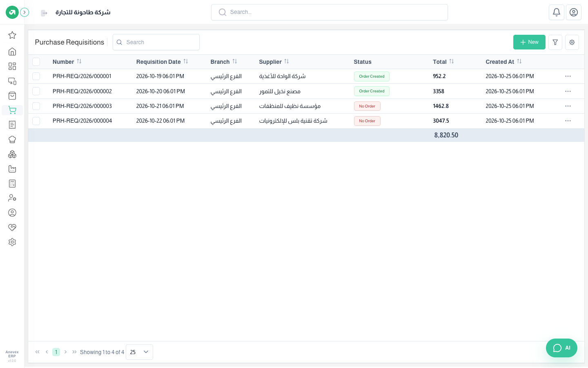Select page 1 in pagination
Screen dimensions: 588x368
[56, 352]
